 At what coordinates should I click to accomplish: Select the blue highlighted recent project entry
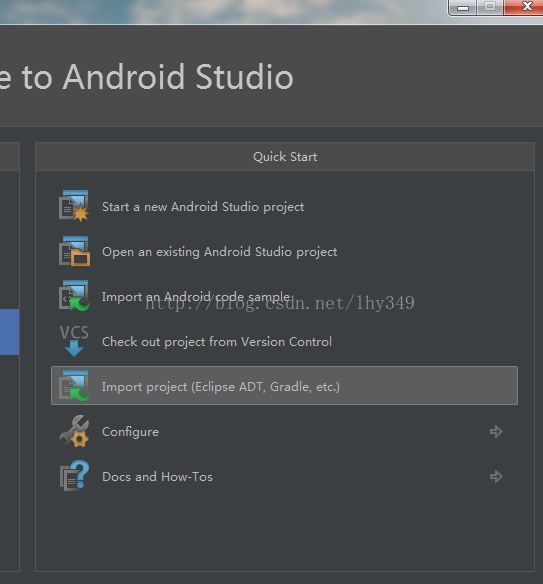[x=9, y=332]
